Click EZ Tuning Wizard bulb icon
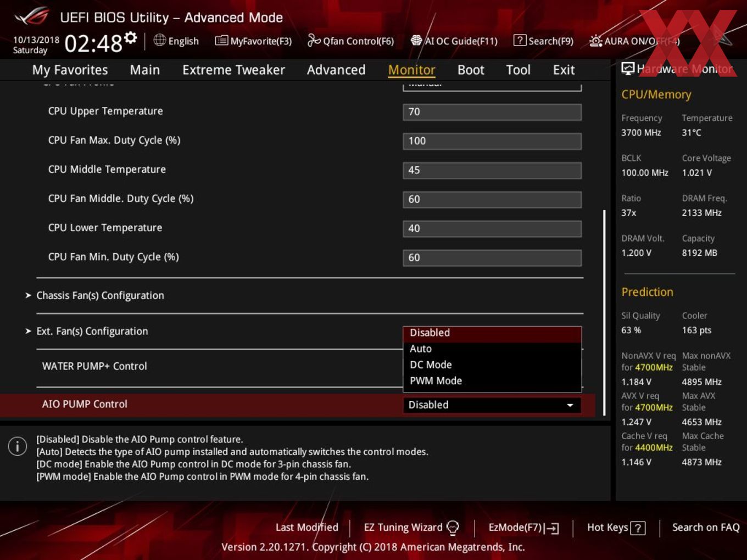The image size is (747, 560). pyautogui.click(x=453, y=528)
